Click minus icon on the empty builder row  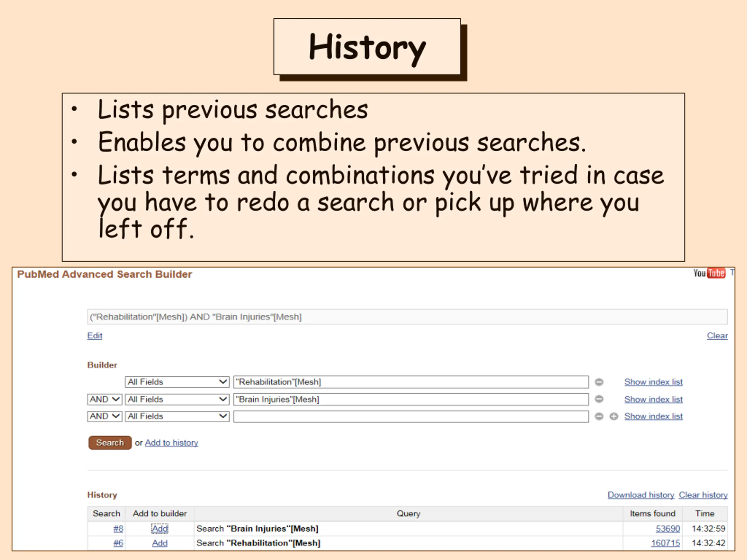coord(599,416)
